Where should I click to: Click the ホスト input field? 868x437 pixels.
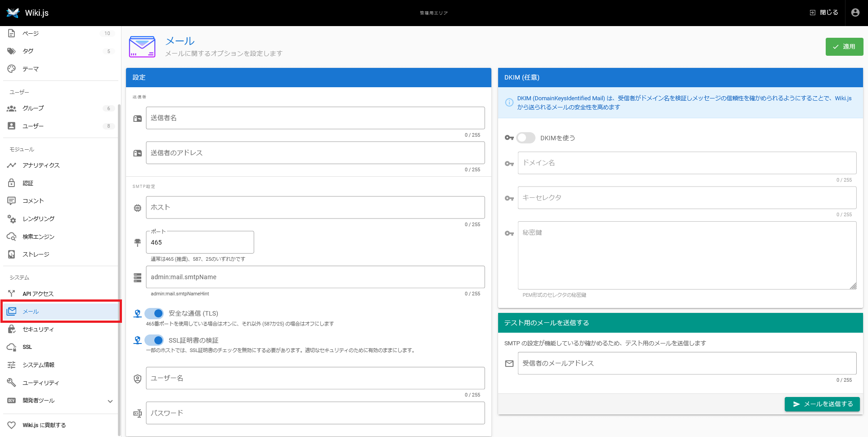pyautogui.click(x=315, y=207)
